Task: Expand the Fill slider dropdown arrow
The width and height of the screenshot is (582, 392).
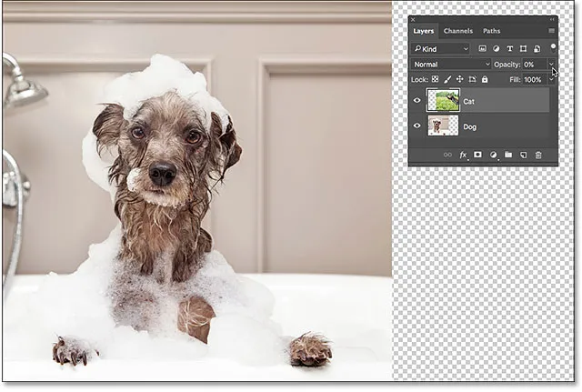Action: (x=551, y=80)
